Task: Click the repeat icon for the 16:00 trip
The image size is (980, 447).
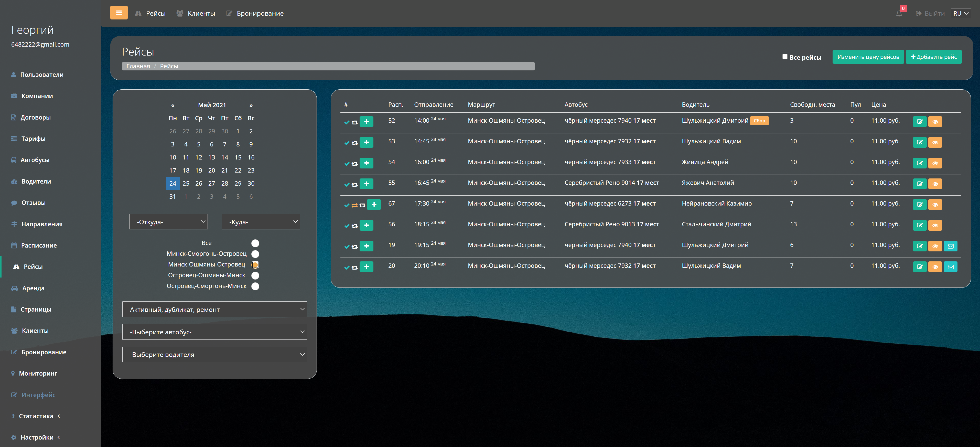Action: [354, 164]
